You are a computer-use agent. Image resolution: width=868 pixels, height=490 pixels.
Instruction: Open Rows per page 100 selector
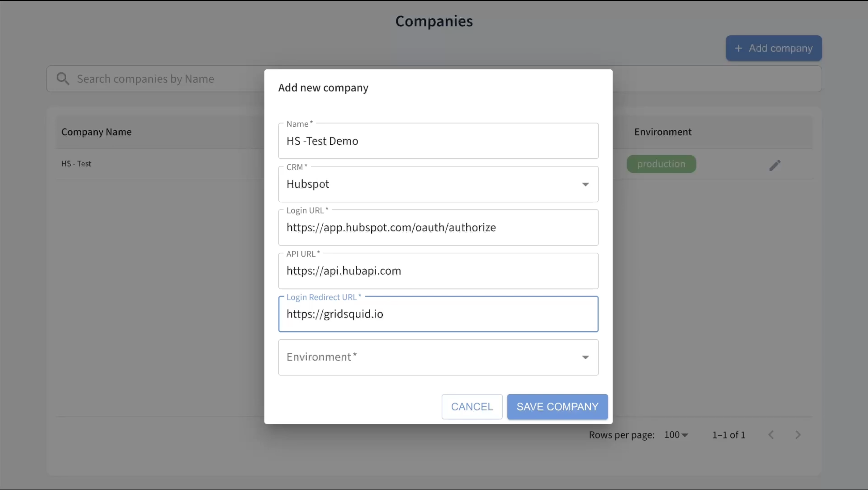coord(676,435)
